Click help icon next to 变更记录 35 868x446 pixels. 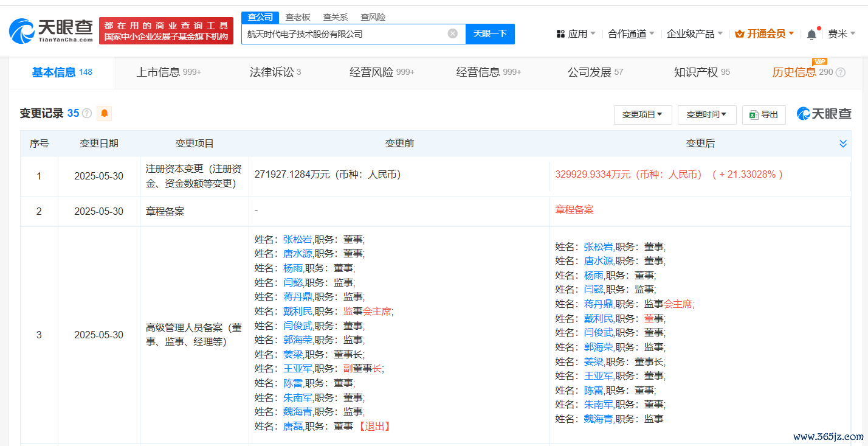87,113
